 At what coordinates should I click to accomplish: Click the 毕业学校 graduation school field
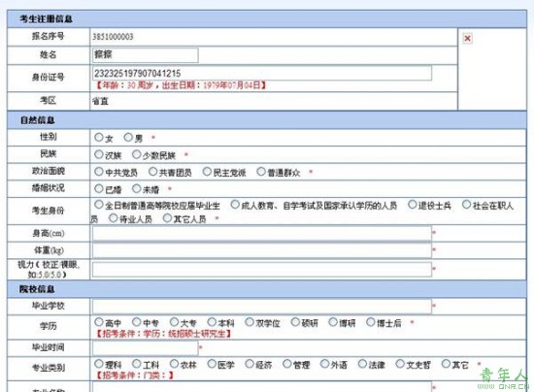262,307
